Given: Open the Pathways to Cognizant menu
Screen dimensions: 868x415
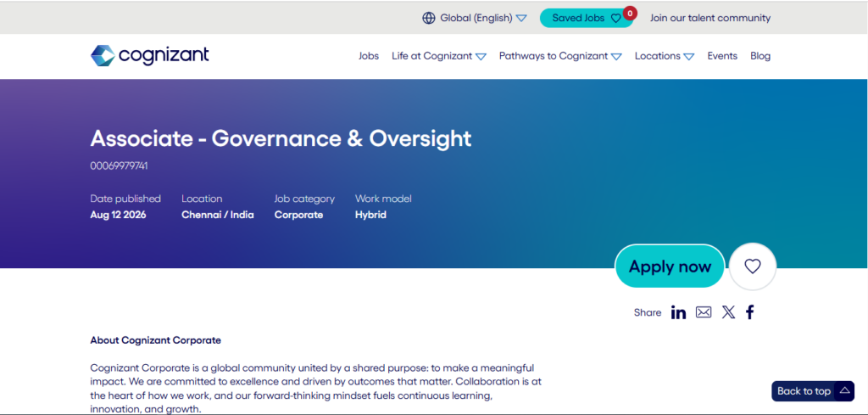Looking at the screenshot, I should point(554,56).
